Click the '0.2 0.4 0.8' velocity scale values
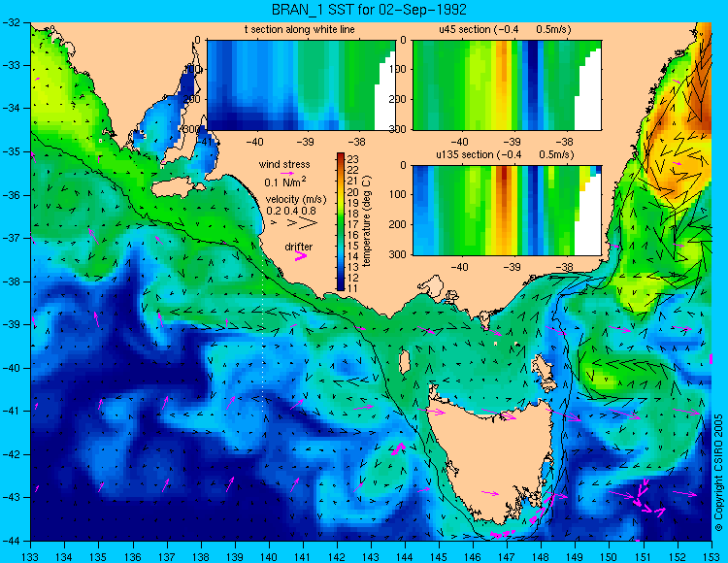Viewport: 728px width, 563px height. coord(290,212)
